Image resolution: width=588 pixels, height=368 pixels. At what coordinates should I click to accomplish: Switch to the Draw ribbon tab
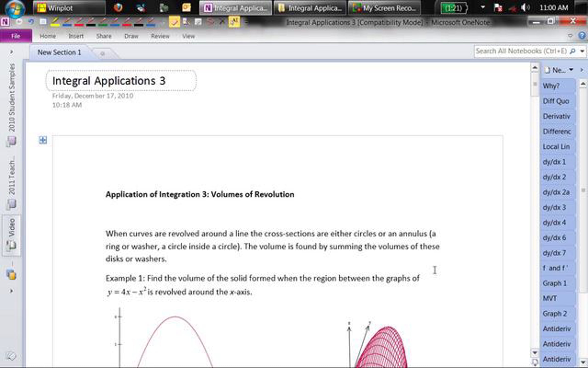click(131, 36)
